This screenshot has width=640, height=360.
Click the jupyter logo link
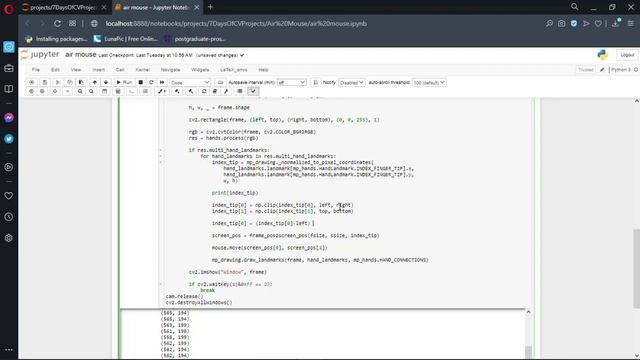click(x=40, y=54)
